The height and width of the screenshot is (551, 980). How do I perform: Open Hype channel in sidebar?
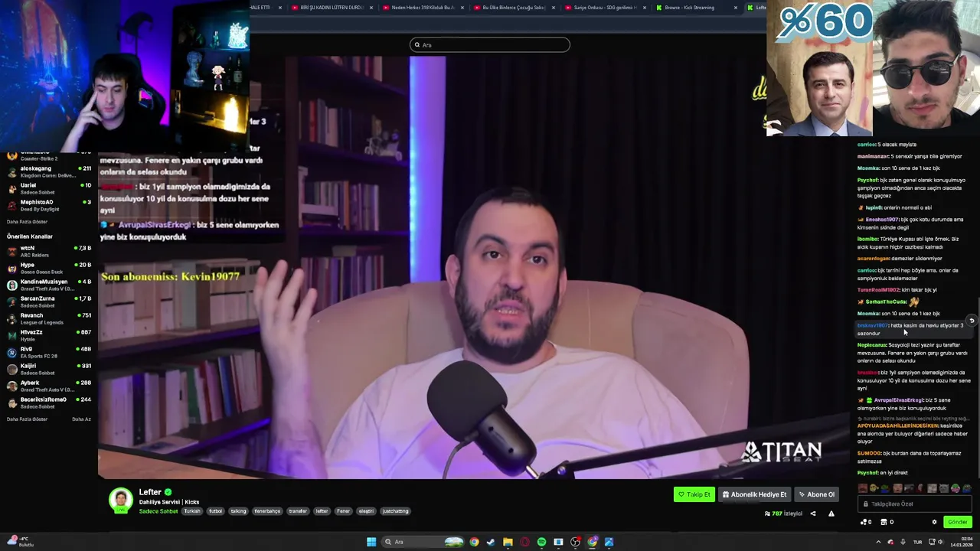point(49,268)
